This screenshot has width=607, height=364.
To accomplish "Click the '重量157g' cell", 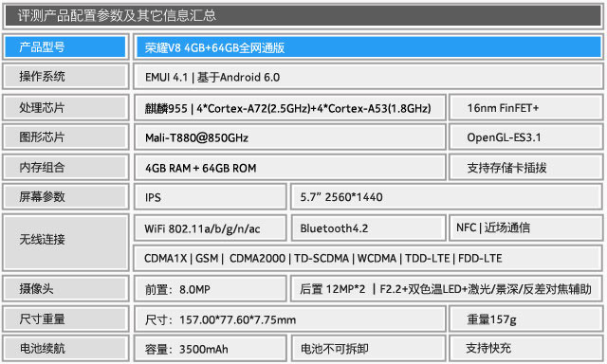I will point(526,318).
